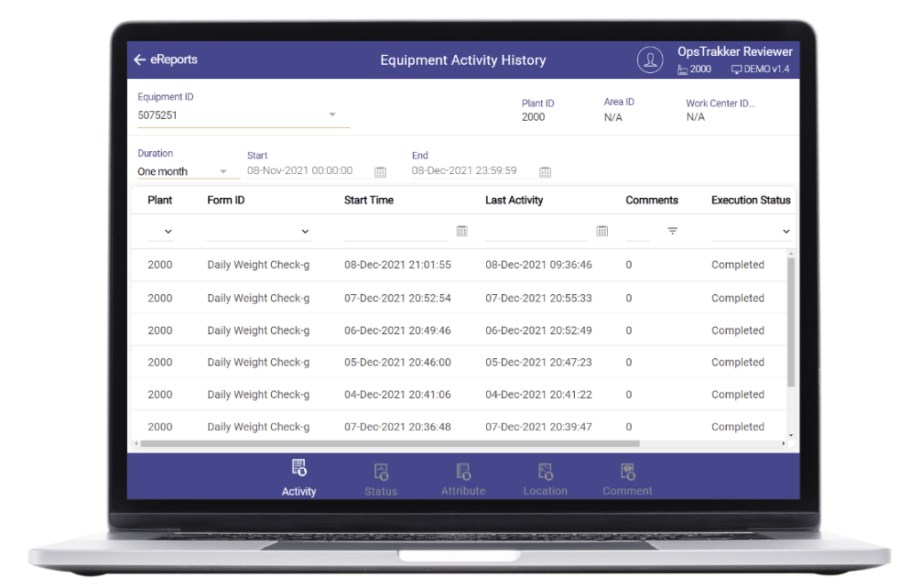The image size is (910, 588).
Task: Click the plant icon showing 2000
Action: pyautogui.click(x=682, y=69)
